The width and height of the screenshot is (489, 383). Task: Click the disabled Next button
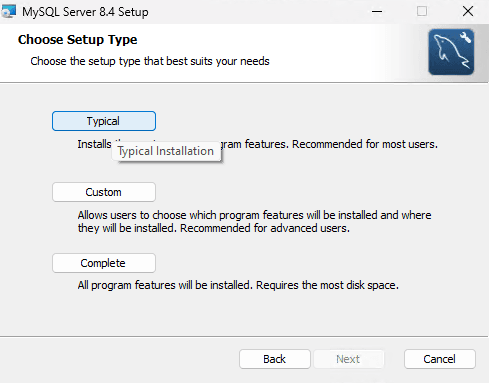click(x=348, y=359)
